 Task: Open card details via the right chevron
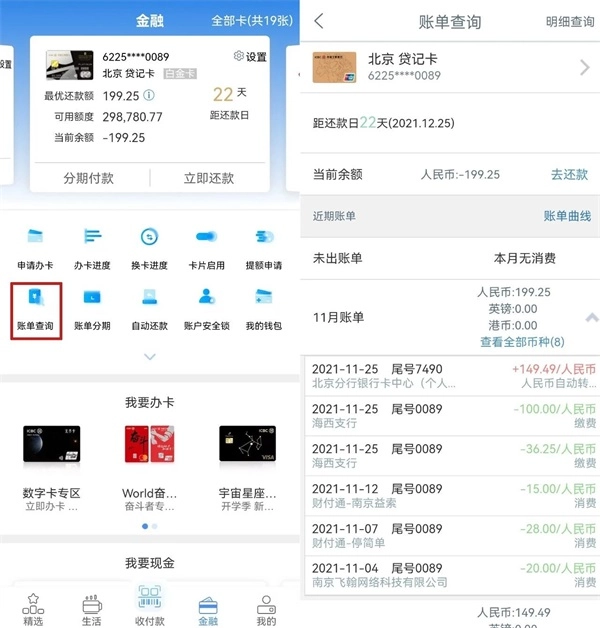point(585,68)
